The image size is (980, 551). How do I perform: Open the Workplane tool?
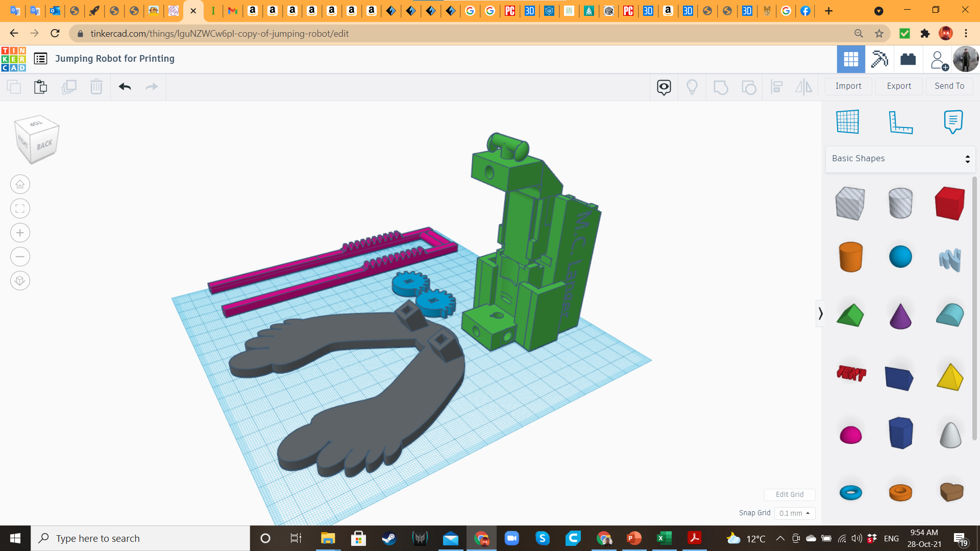(848, 122)
